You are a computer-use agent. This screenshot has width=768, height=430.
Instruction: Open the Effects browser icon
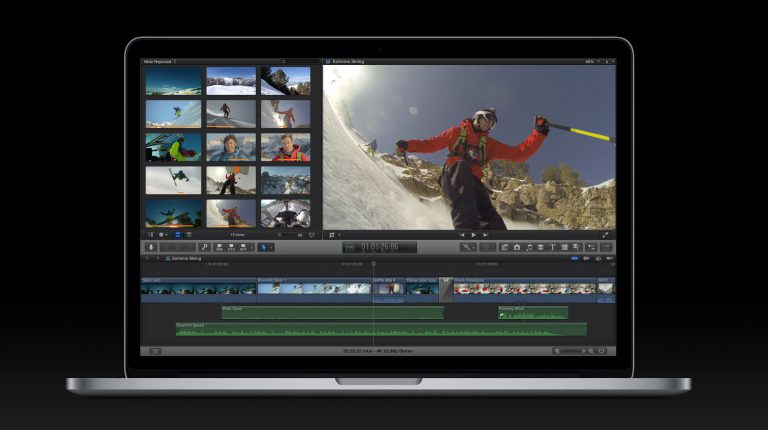point(504,247)
